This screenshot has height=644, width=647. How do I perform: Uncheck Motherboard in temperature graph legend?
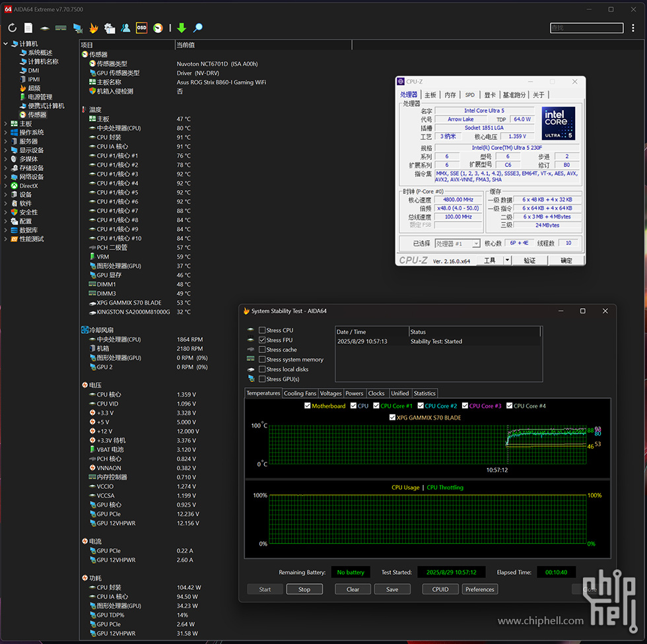click(x=308, y=406)
